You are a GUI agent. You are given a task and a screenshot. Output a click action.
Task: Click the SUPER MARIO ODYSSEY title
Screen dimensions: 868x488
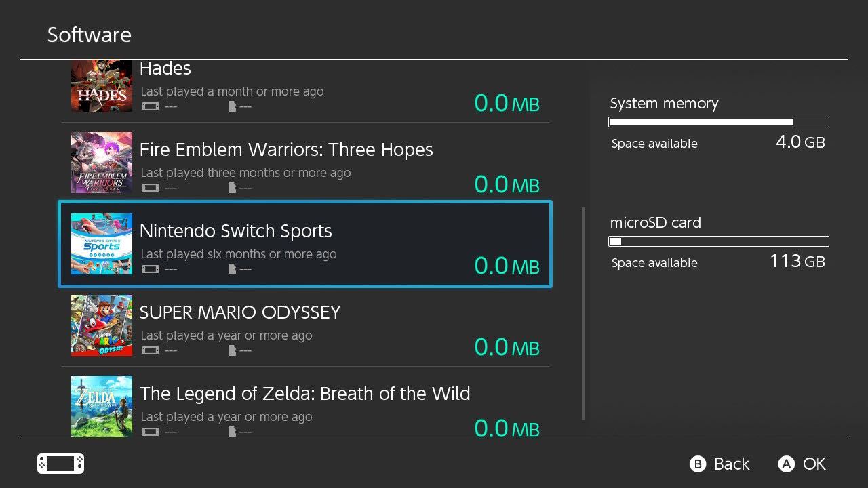tap(240, 312)
